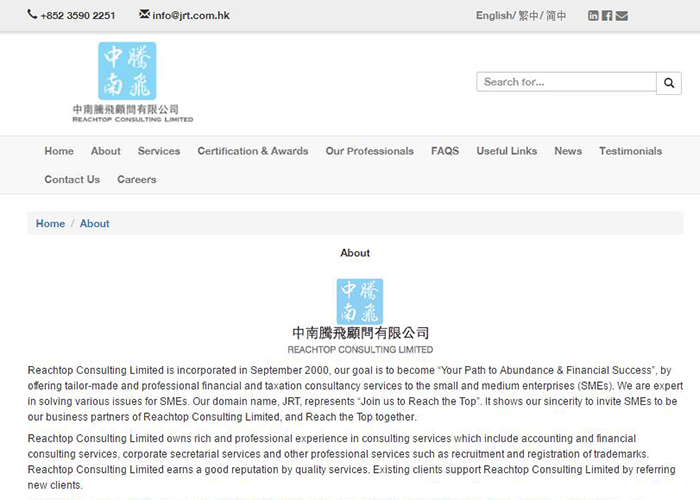Open the Facebook page icon
This screenshot has width=700, height=500.
(x=607, y=16)
